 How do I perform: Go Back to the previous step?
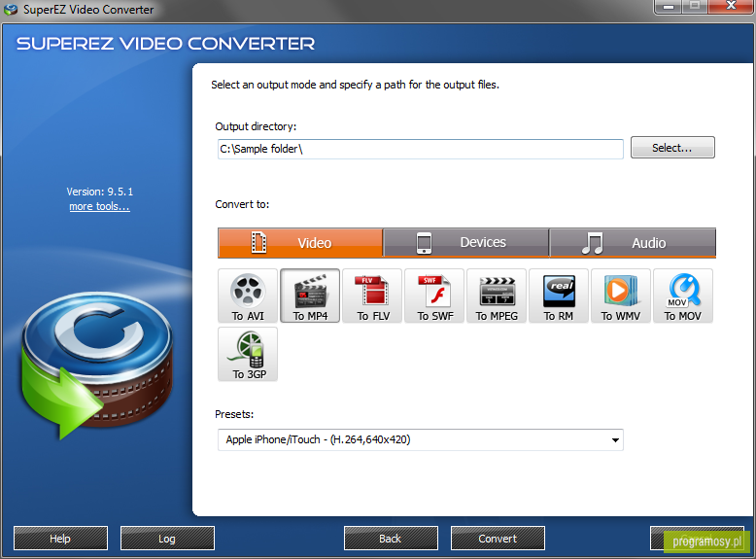391,539
